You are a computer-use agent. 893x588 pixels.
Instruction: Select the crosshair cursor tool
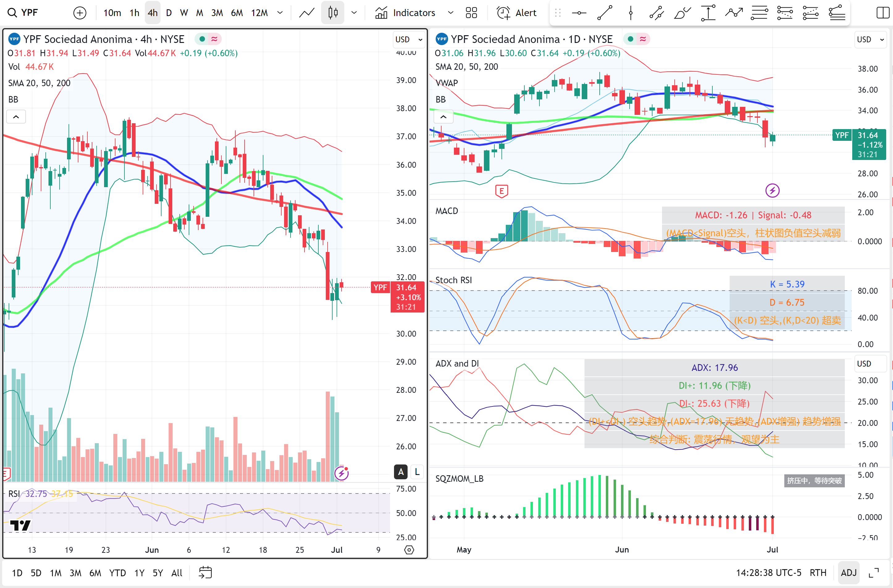[x=579, y=12]
